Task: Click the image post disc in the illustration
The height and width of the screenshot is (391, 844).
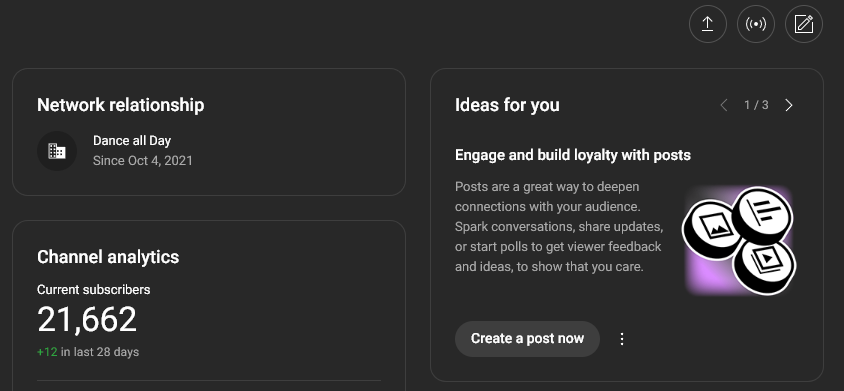Action: (x=709, y=229)
